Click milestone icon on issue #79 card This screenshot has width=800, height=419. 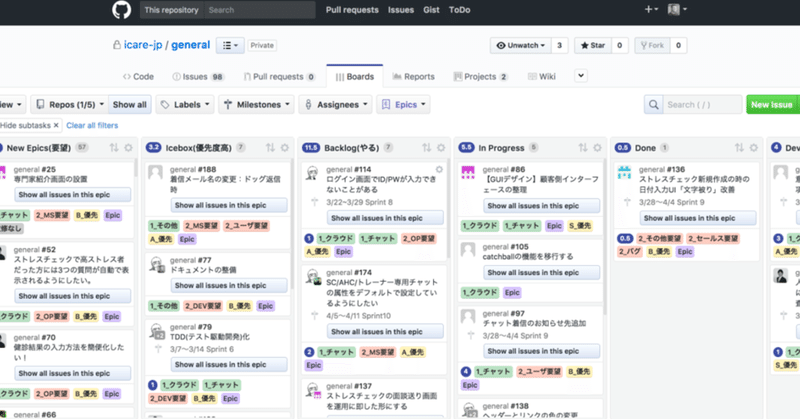click(158, 349)
